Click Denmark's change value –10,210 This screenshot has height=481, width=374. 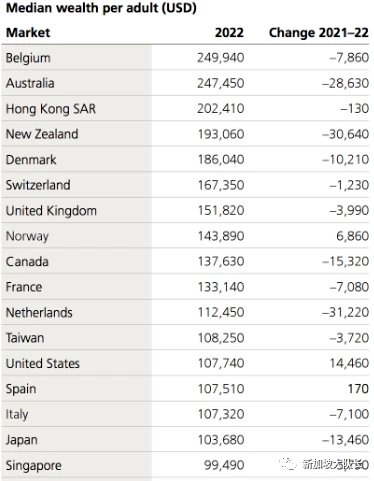(345, 160)
